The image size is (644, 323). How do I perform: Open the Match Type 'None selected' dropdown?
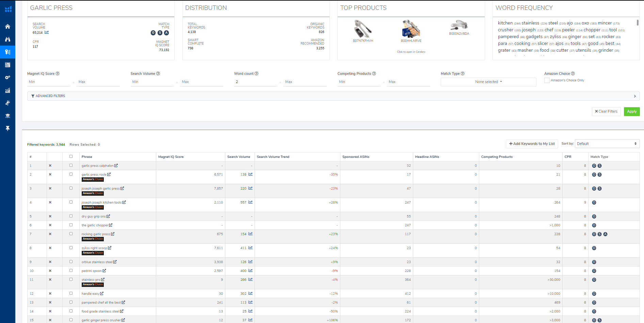488,82
